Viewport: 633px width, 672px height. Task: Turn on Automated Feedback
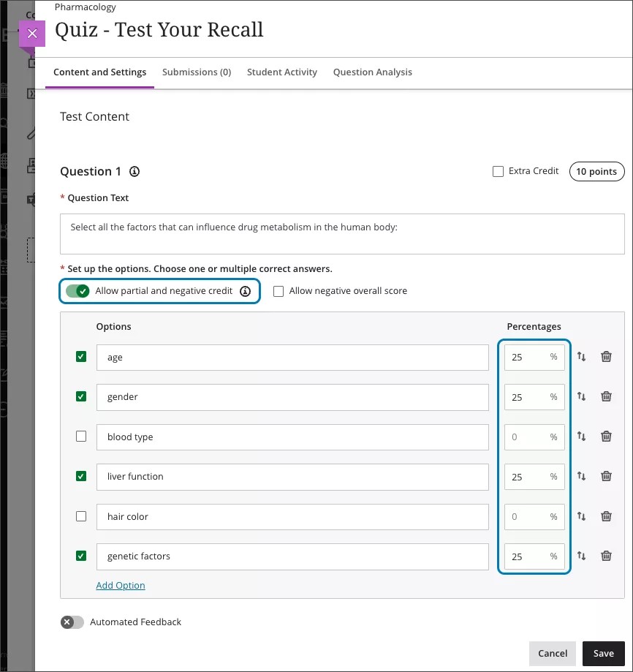pos(72,622)
